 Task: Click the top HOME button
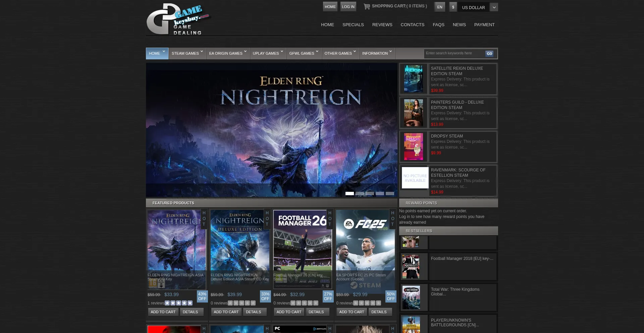tap(330, 7)
